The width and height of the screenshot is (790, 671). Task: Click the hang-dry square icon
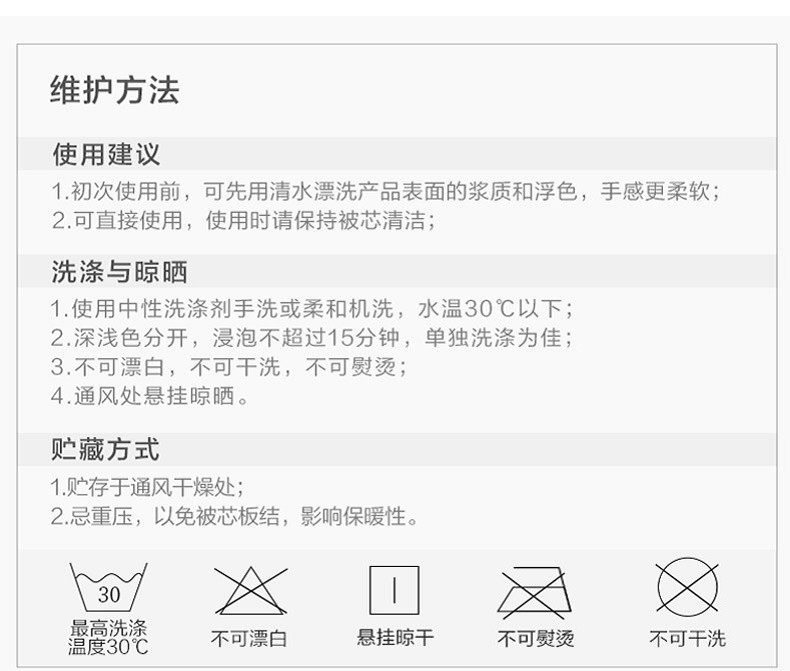click(394, 590)
